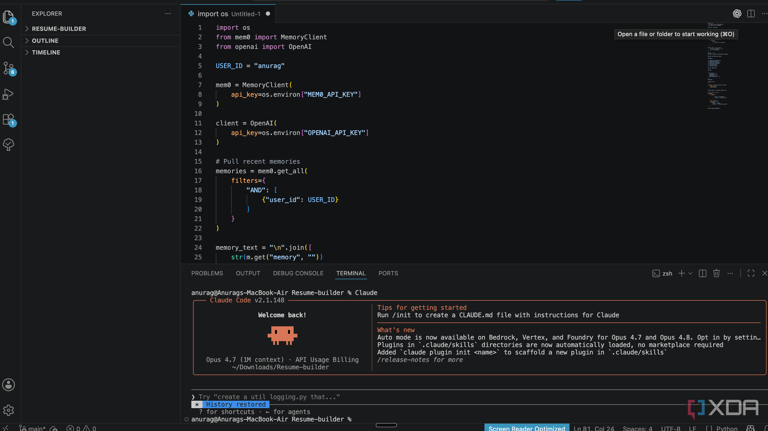768x431 pixels.
Task: Click the main branch indicator in status bar
Action: [33, 428]
